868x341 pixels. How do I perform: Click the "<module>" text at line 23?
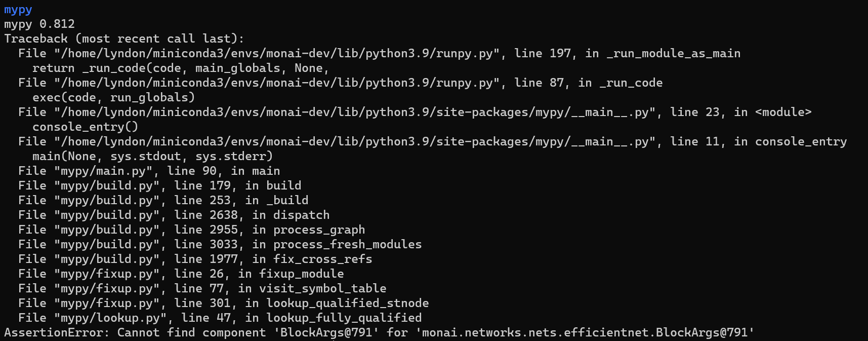[x=783, y=112]
